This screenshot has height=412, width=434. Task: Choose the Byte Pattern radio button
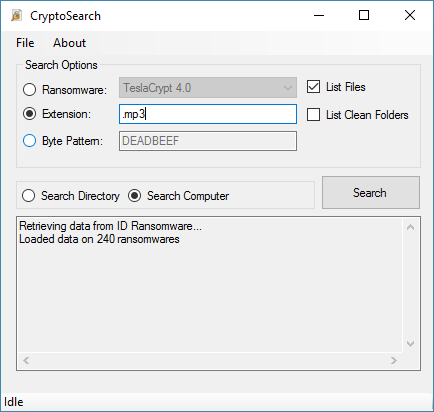(29, 141)
